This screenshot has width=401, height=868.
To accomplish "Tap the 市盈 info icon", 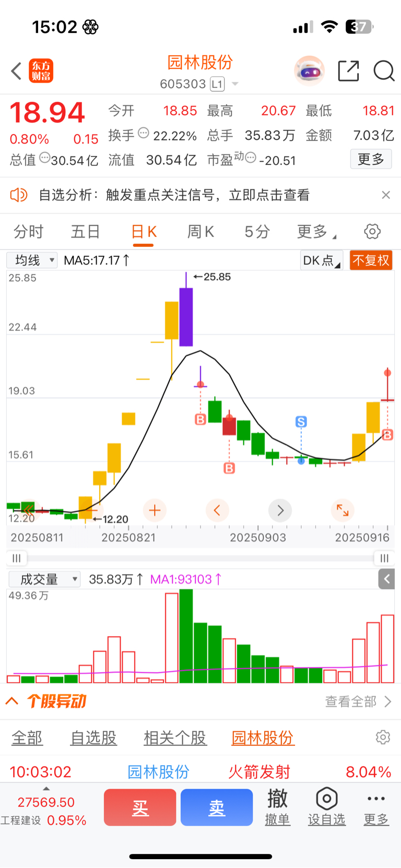I will pyautogui.click(x=251, y=157).
